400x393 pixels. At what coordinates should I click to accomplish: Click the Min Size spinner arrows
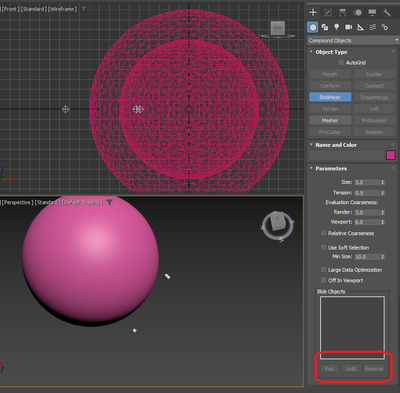pyautogui.click(x=383, y=257)
